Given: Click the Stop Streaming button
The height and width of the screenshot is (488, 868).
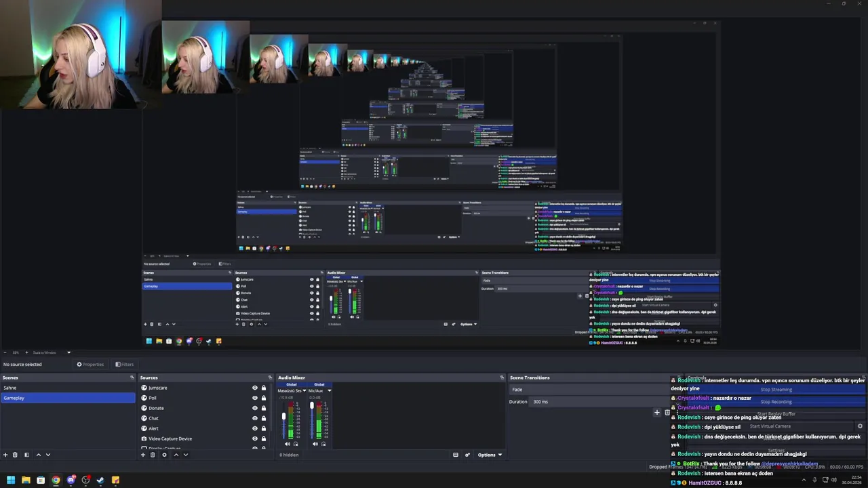Looking at the screenshot, I should (776, 390).
